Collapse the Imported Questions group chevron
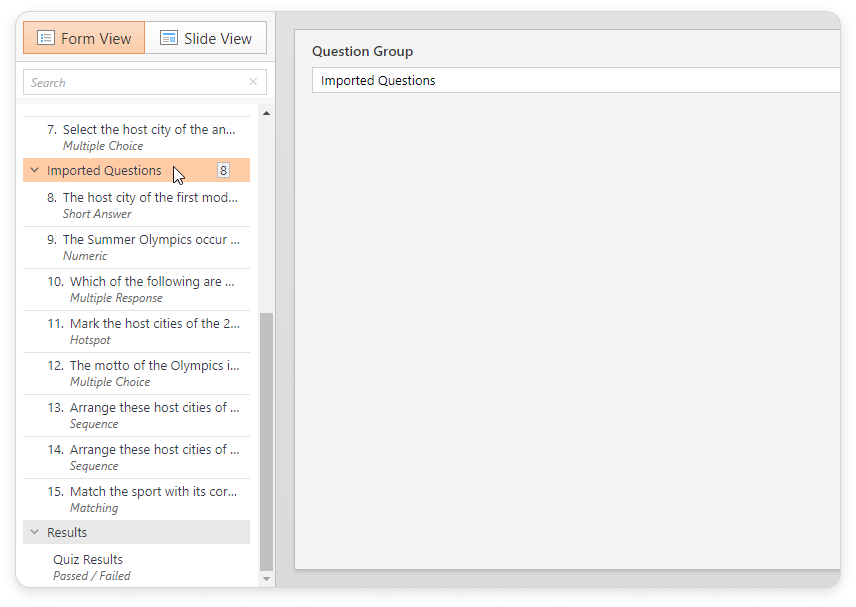This screenshot has width=856, height=607. (34, 170)
